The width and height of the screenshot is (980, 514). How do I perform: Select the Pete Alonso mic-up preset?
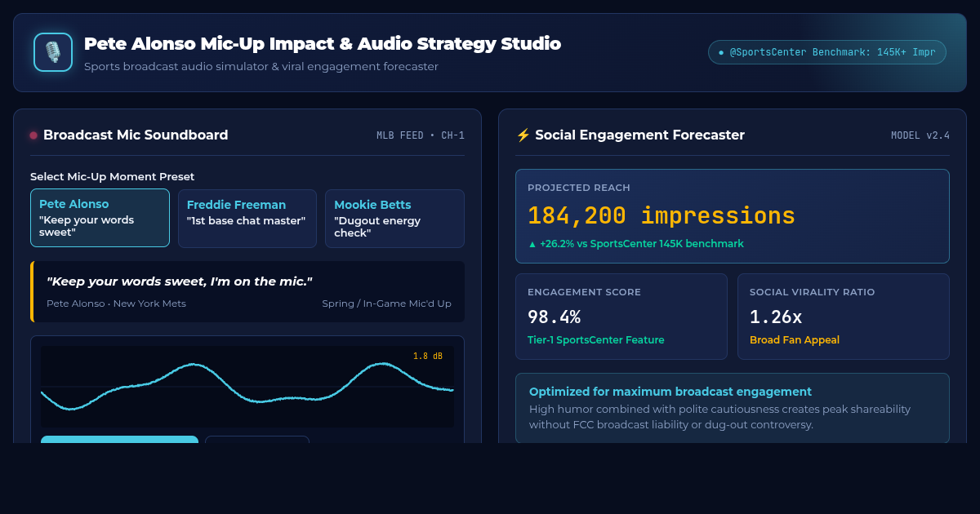(100, 218)
